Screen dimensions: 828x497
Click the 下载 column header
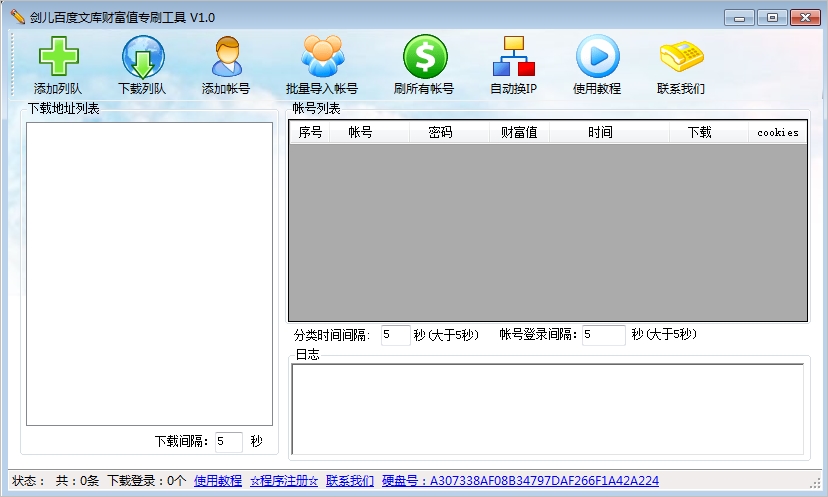tap(709, 132)
